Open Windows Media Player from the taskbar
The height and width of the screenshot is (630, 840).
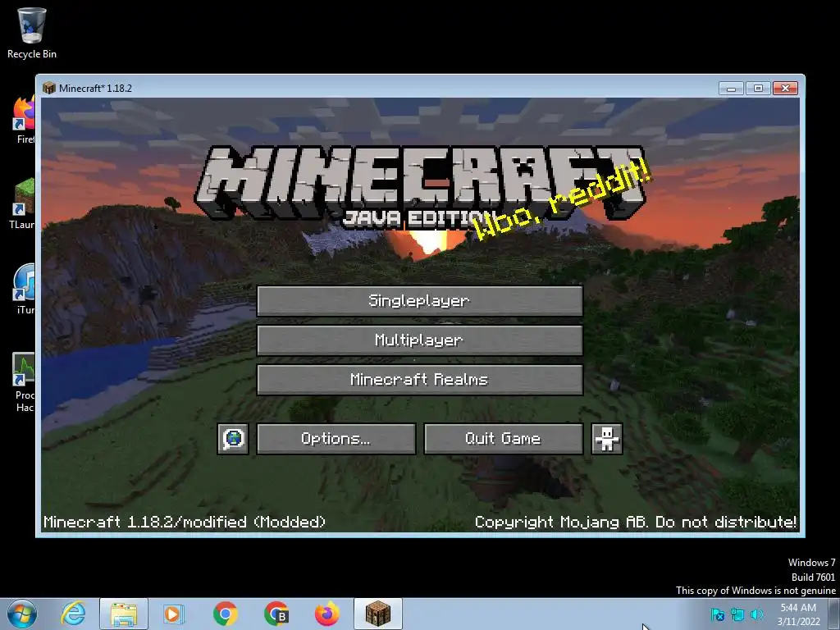[174, 614]
